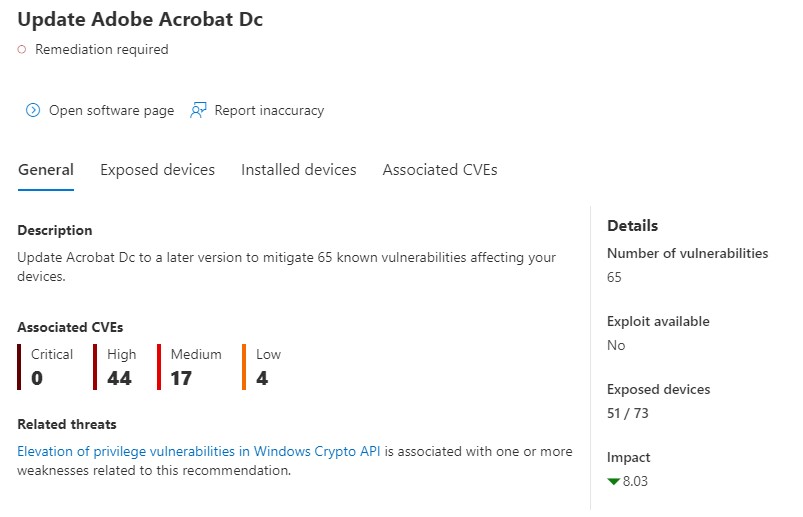Viewport: 803px width, 517px height.
Task: Follow the Elevation of privilege vulnerabilities link
Action: coord(199,452)
